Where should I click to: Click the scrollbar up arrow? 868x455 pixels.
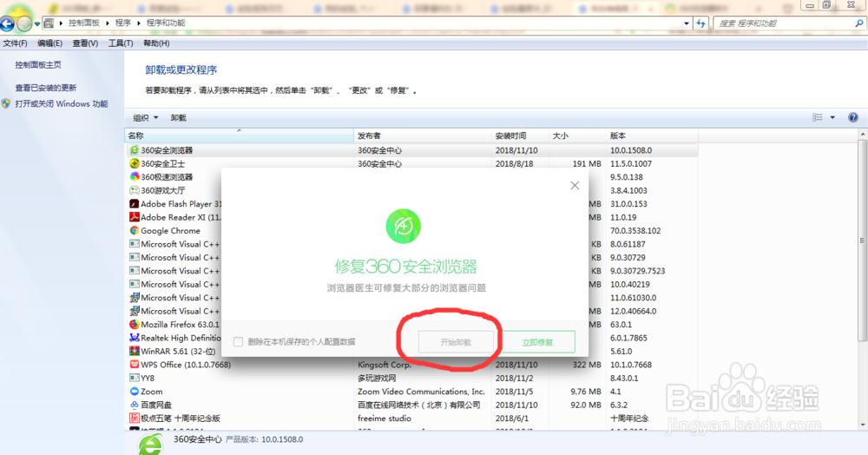click(862, 135)
